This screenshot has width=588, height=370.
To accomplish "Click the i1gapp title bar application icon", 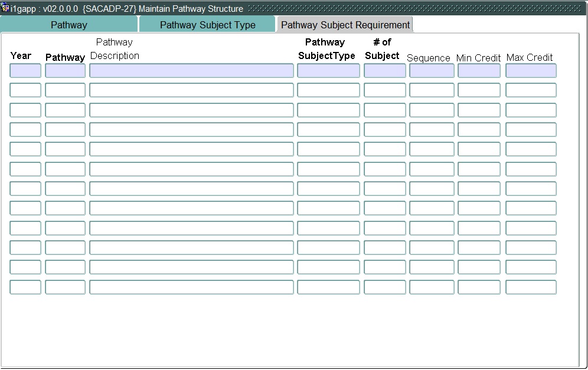I will pos(5,8).
